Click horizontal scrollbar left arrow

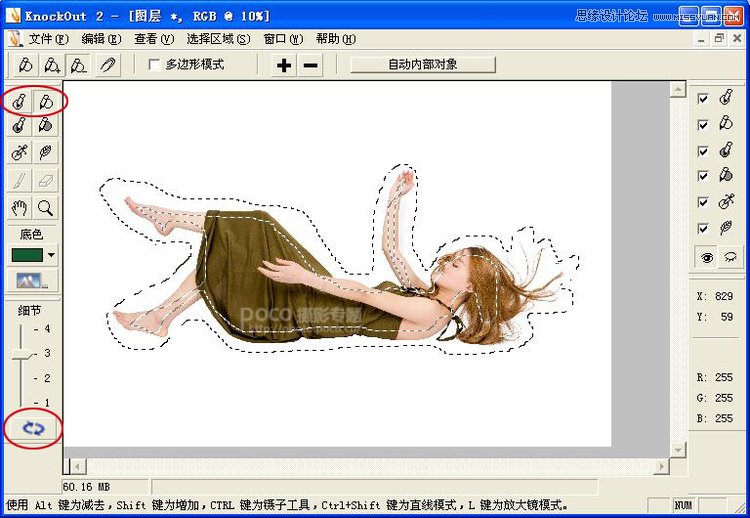[x=77, y=466]
